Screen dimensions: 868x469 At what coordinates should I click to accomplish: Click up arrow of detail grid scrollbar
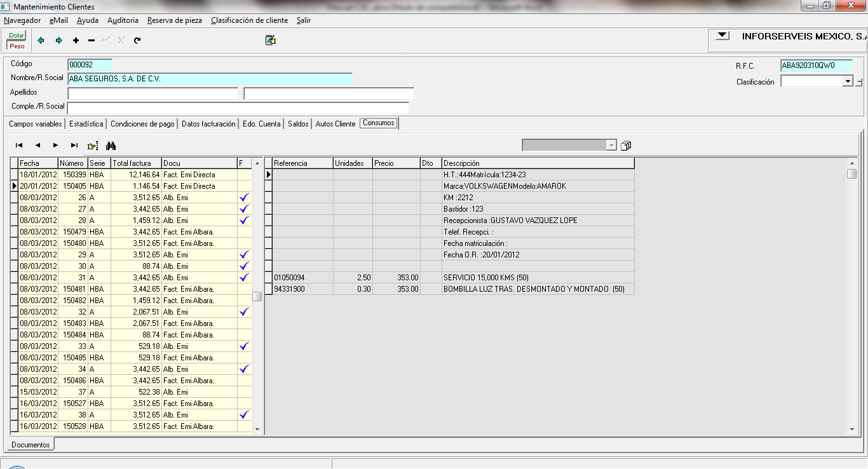coord(852,163)
